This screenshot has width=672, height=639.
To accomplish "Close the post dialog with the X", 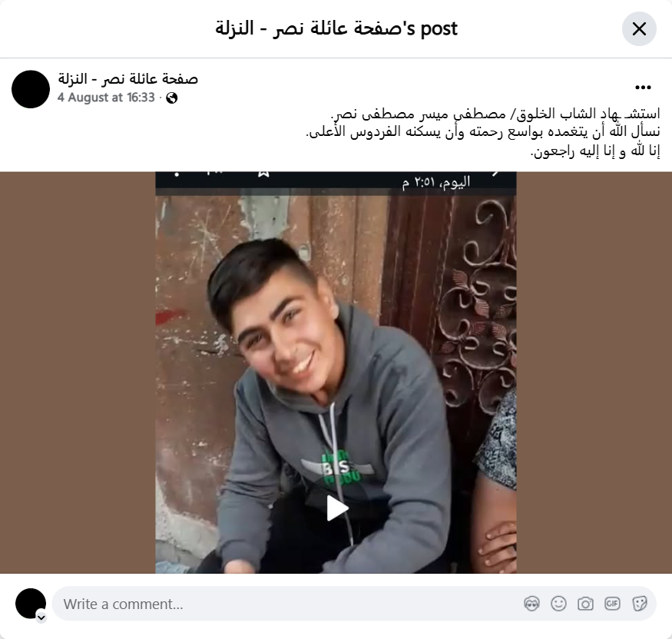I will pyautogui.click(x=639, y=28).
